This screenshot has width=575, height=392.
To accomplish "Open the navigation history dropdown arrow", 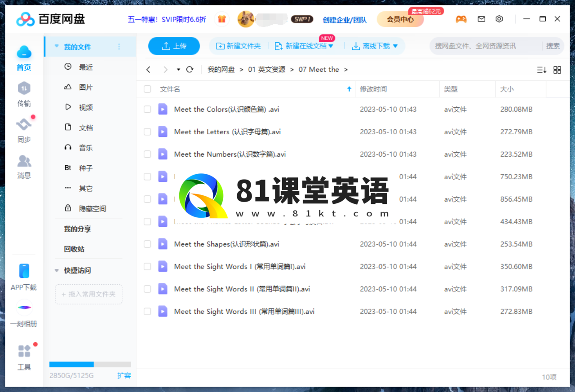I will [178, 70].
